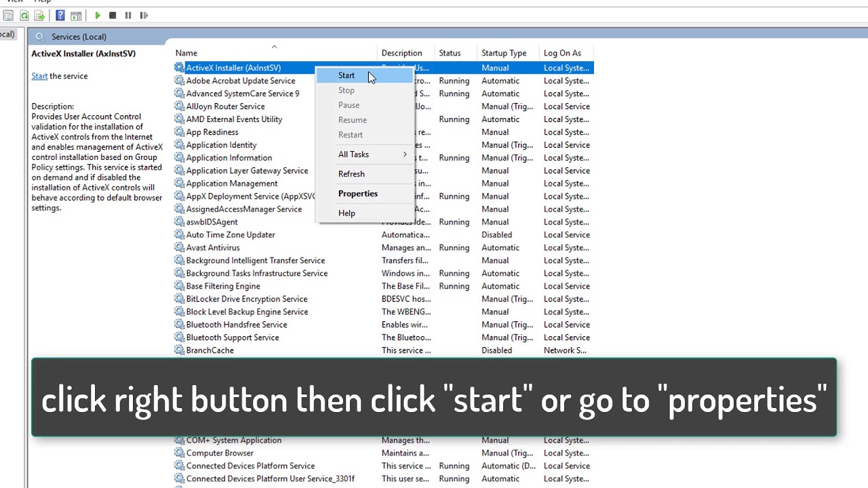Select the Application Layer Gateway Service row
Viewport: 868px width, 488px height.
384,171
